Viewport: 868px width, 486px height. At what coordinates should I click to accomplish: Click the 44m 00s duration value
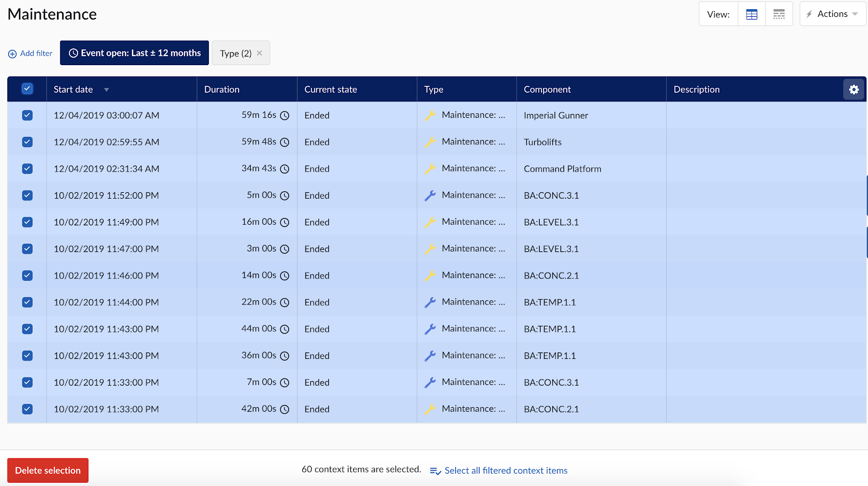pyautogui.click(x=259, y=329)
